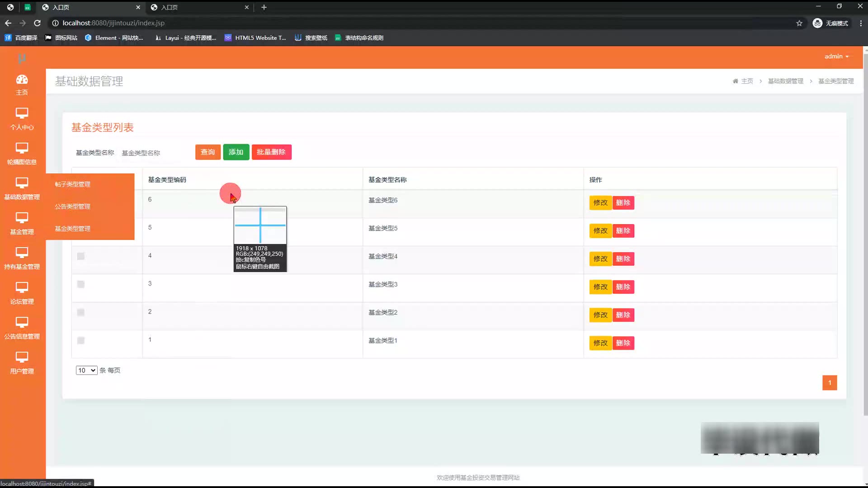This screenshot has height=488, width=868.
Task: Click the 主页 dashboard icon in sidebar
Action: point(22,80)
